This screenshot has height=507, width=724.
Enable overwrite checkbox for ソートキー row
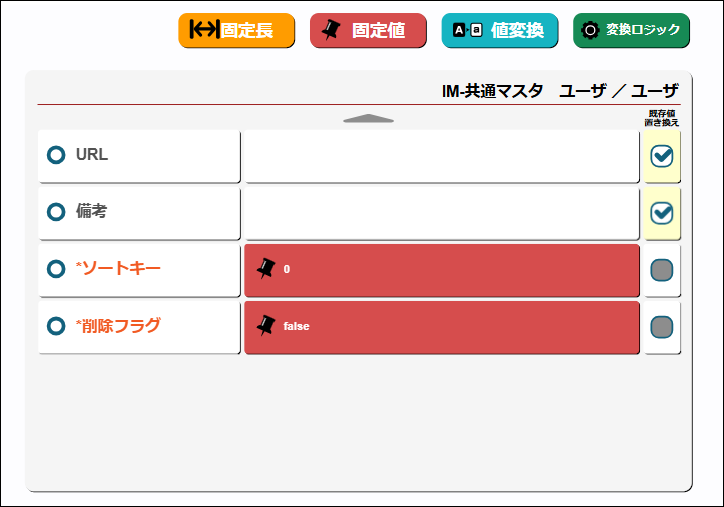pyautogui.click(x=661, y=270)
